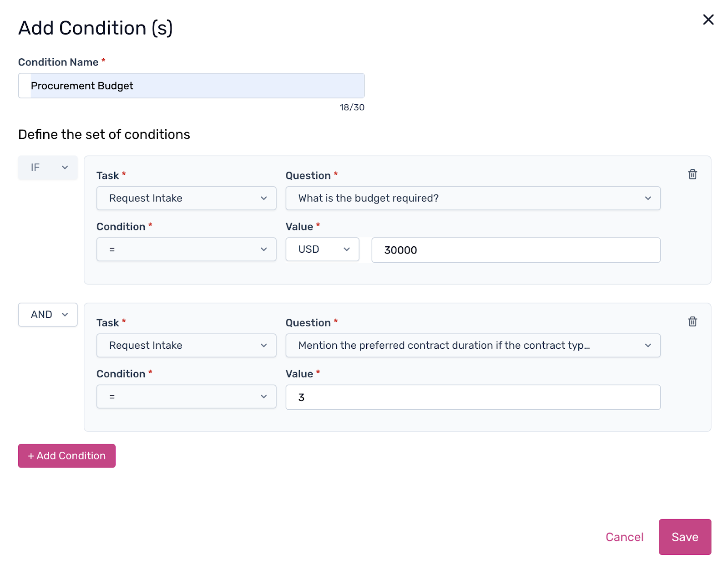728x570 pixels.
Task: Select the 30000 budget value field
Action: 515,249
